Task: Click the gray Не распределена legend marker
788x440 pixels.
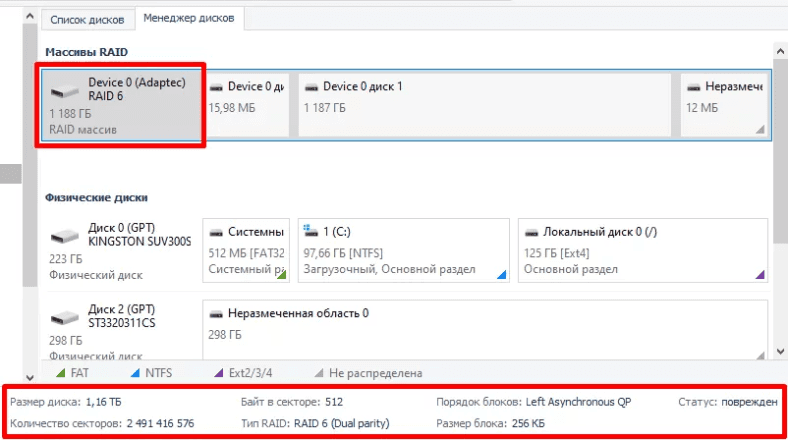Action: (x=319, y=373)
